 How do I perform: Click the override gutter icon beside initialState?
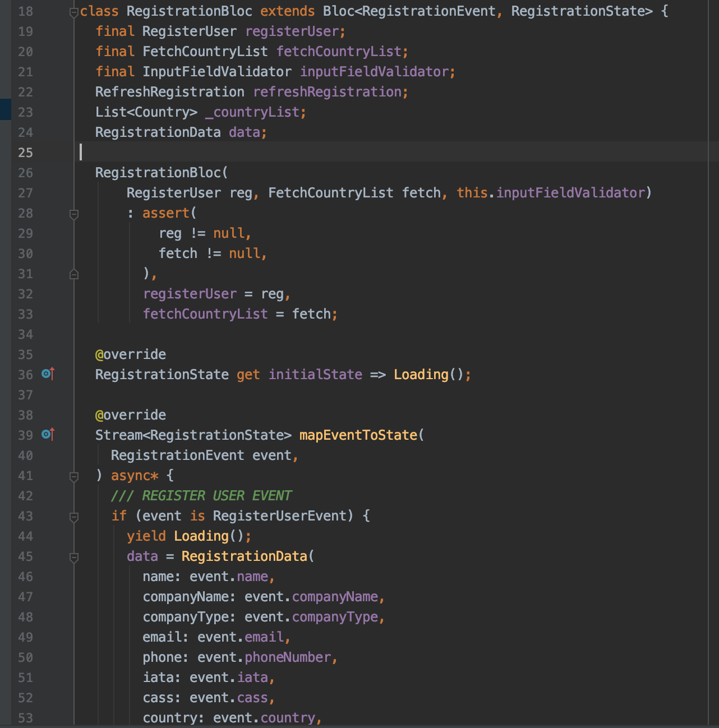coord(48,374)
